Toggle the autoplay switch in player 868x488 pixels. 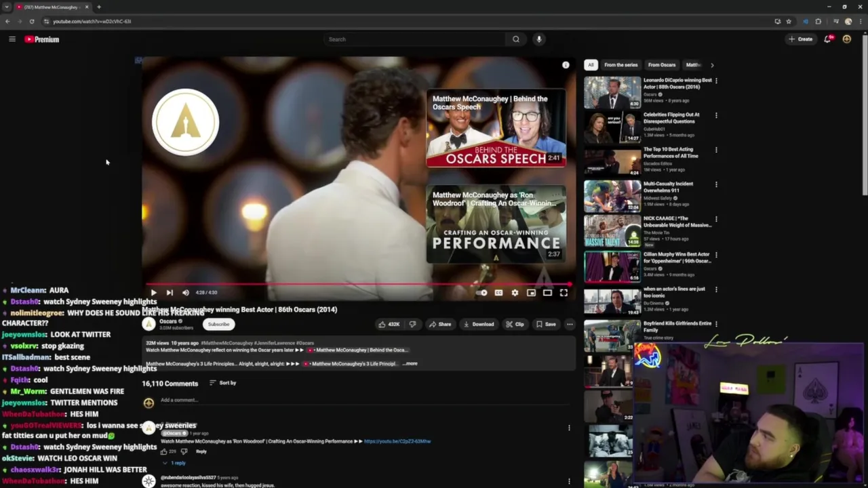[481, 293]
